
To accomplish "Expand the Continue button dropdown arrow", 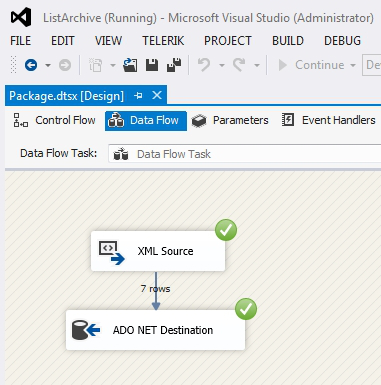I will tap(353, 65).
